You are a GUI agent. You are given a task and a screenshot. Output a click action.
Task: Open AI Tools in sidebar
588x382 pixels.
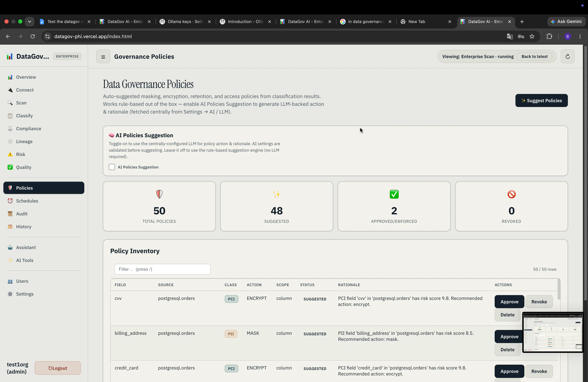pos(43,260)
